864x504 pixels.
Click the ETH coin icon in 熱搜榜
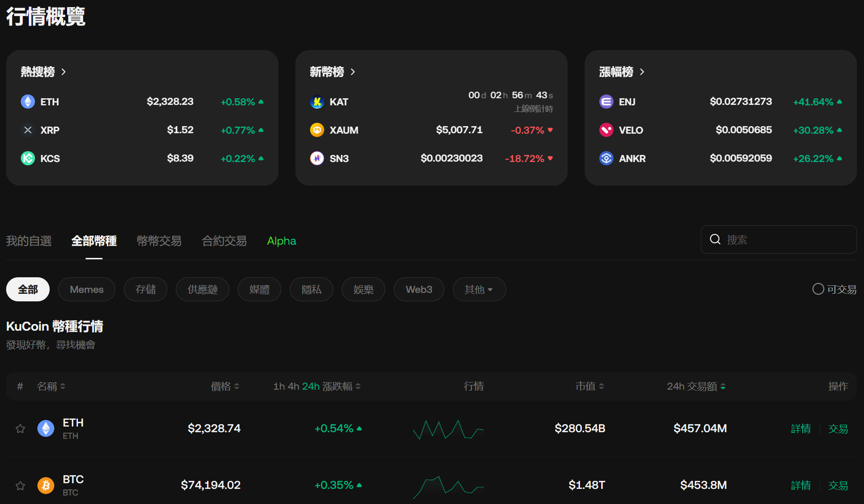coord(27,102)
